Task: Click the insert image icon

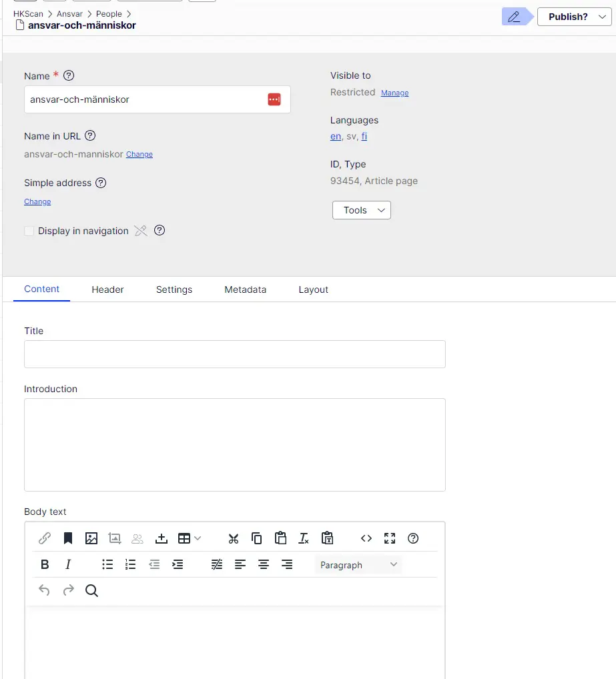Action: 91,538
